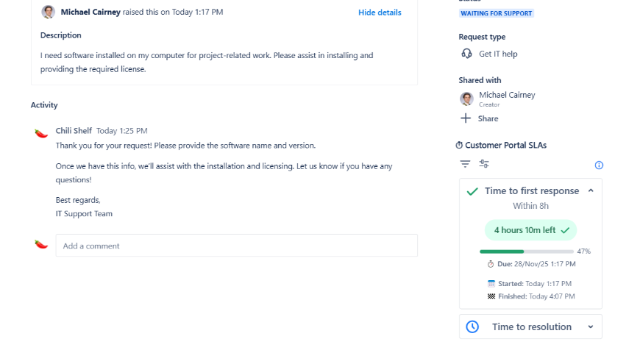Click the WAITING FOR SUPPORT status badge
Viewport: 640px width, 364px height.
click(x=497, y=13)
